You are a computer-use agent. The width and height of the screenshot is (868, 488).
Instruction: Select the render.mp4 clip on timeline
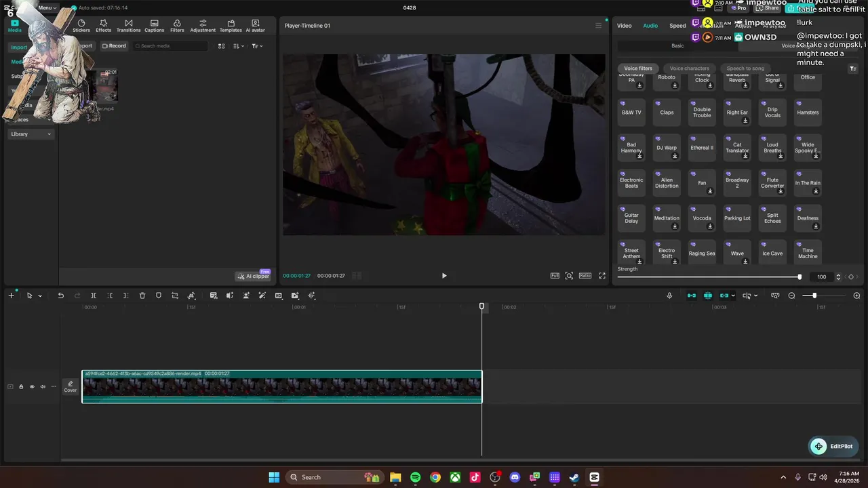pos(282,386)
